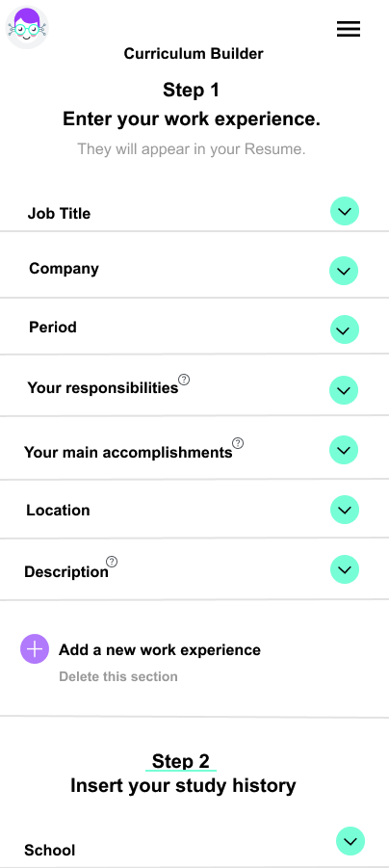Screen dimensions: 389x868
Task: Expand the Your responsibilities chevron
Action: [344, 390]
